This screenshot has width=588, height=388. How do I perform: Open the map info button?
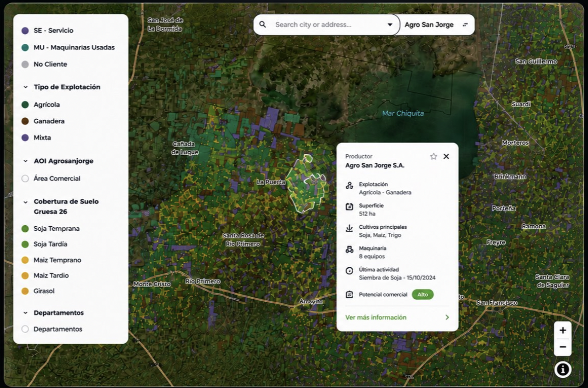[562, 370]
